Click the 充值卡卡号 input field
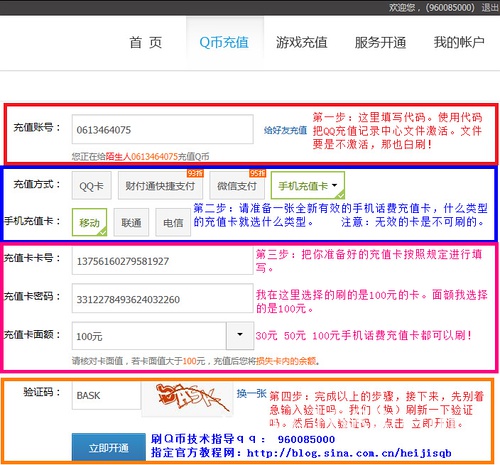The height and width of the screenshot is (465, 500). tap(162, 261)
